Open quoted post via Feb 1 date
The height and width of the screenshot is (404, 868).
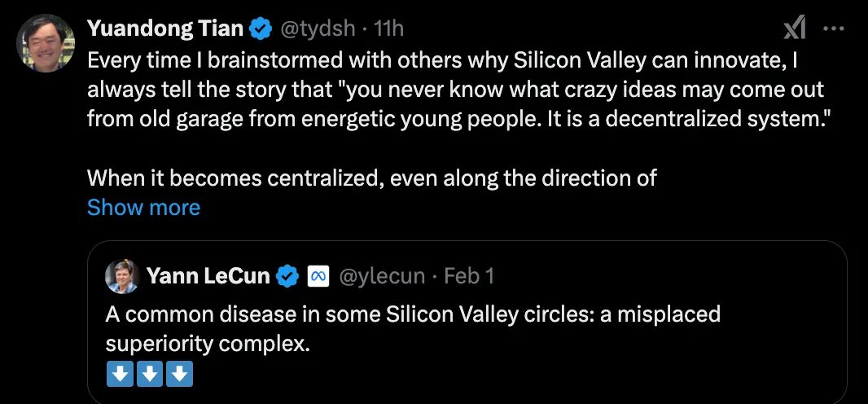coord(469,277)
